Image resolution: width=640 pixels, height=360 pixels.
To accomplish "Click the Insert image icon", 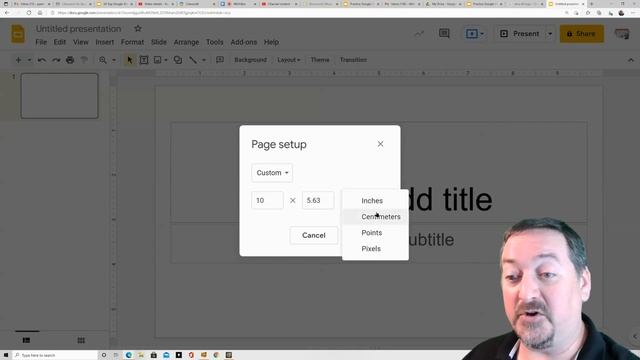I will [158, 60].
